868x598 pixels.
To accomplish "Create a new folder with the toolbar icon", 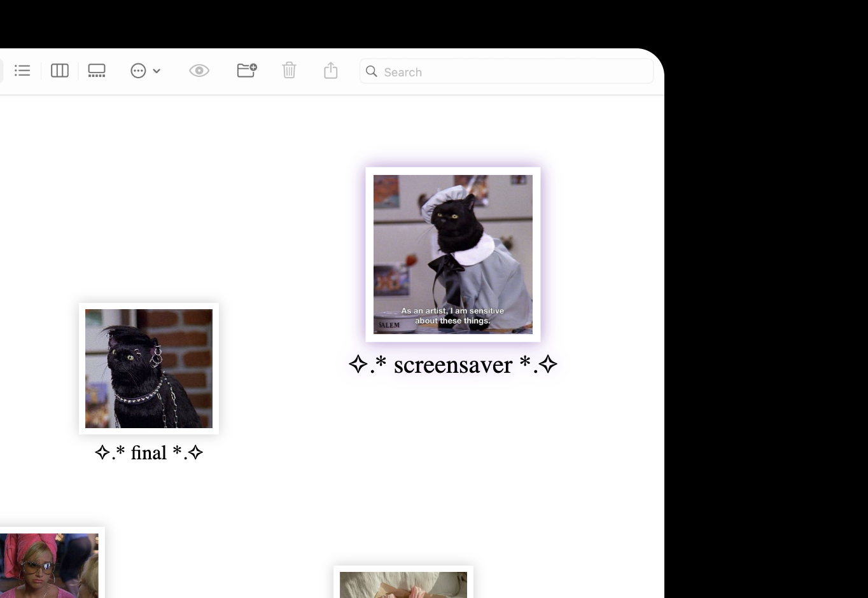I will pos(247,70).
